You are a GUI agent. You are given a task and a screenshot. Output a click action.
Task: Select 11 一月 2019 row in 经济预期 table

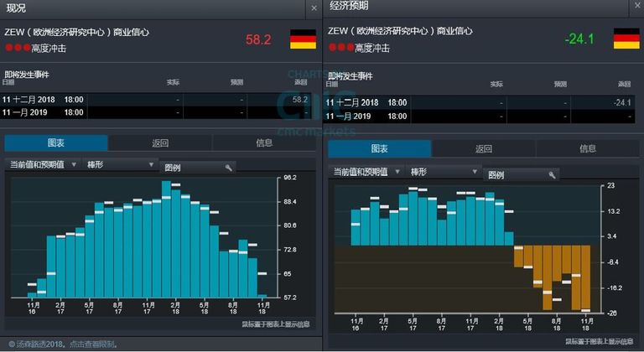(480, 116)
